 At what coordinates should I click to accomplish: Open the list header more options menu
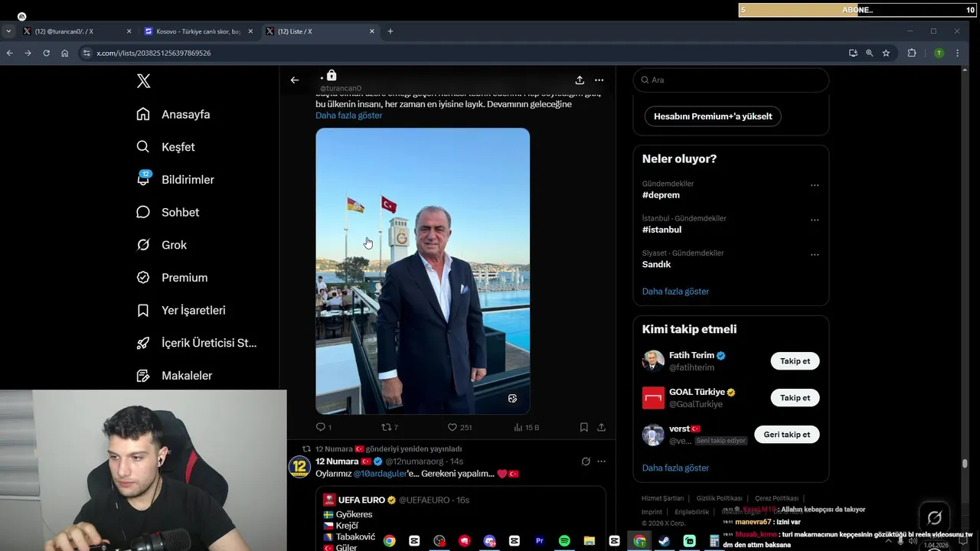(x=599, y=80)
